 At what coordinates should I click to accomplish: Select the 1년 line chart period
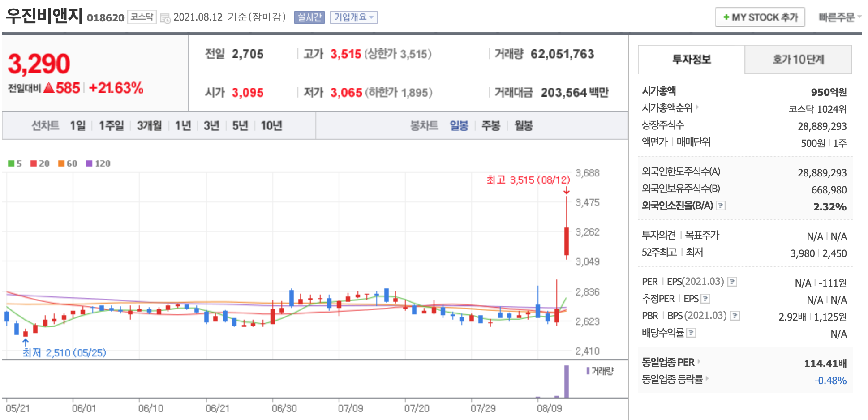click(183, 126)
